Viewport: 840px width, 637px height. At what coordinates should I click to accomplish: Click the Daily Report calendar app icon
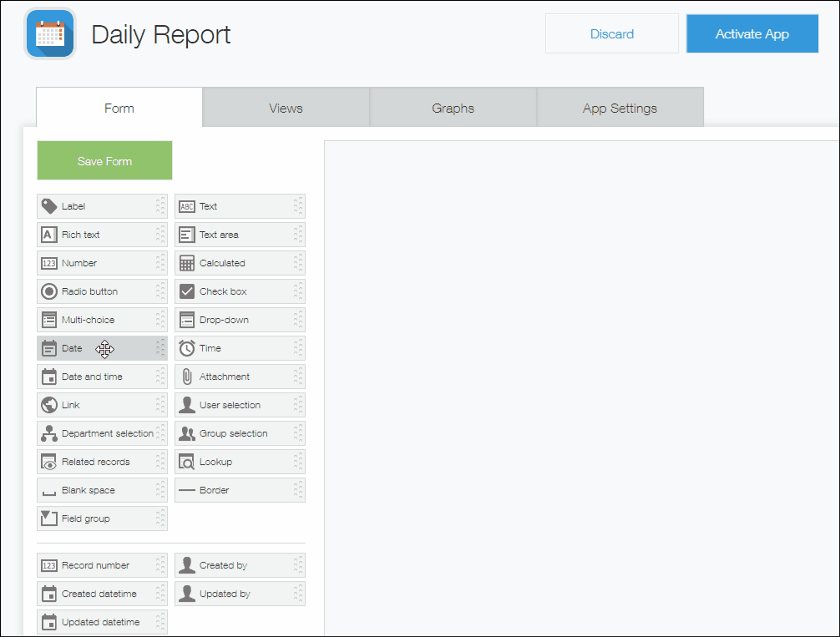[49, 34]
